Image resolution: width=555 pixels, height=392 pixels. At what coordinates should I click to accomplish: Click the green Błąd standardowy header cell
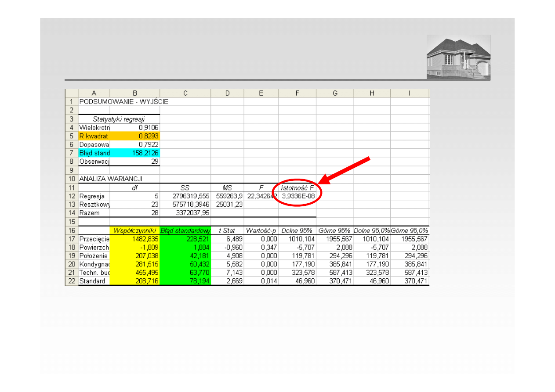(185, 230)
